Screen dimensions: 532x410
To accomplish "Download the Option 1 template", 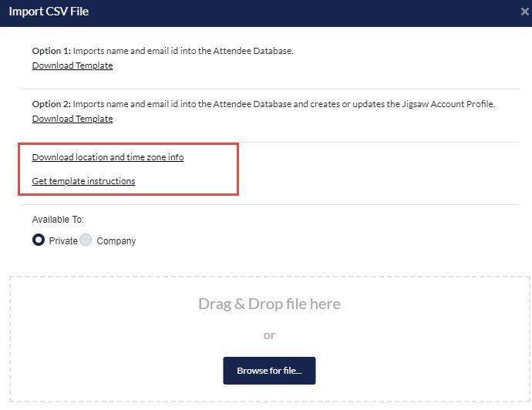I will tap(72, 66).
